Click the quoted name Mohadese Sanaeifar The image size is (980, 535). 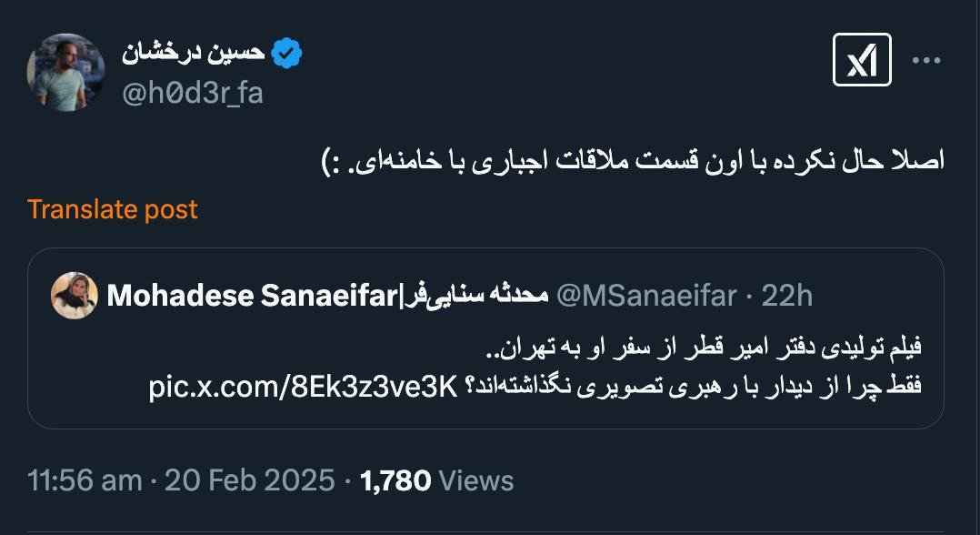pos(254,295)
